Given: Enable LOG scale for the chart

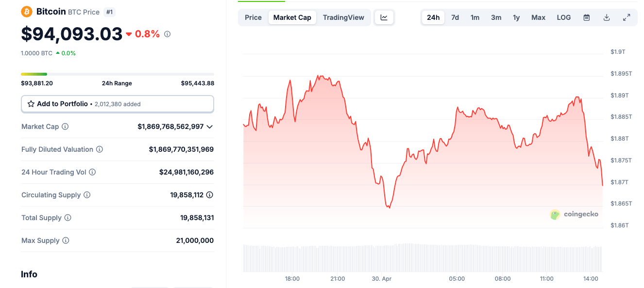Looking at the screenshot, I should pos(563,17).
